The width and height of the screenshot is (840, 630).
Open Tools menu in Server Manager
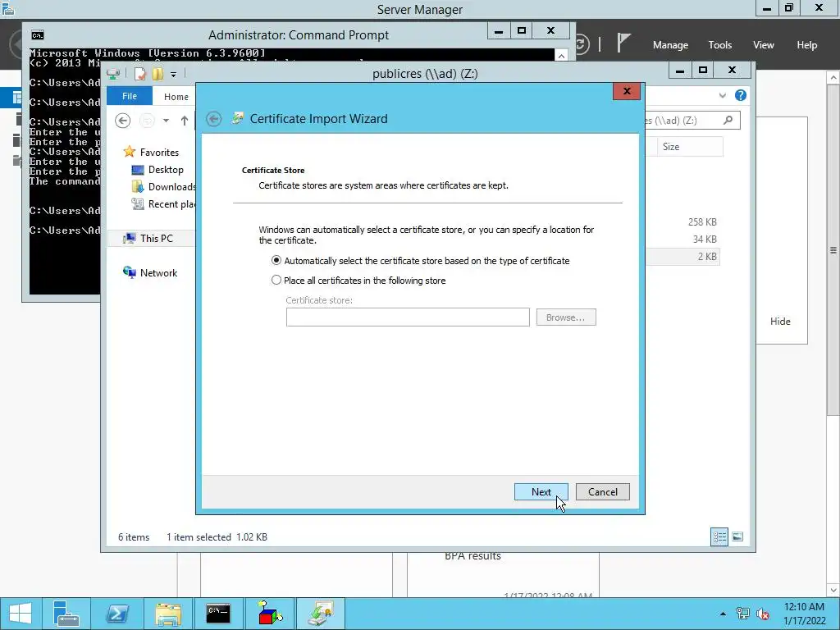coord(719,45)
